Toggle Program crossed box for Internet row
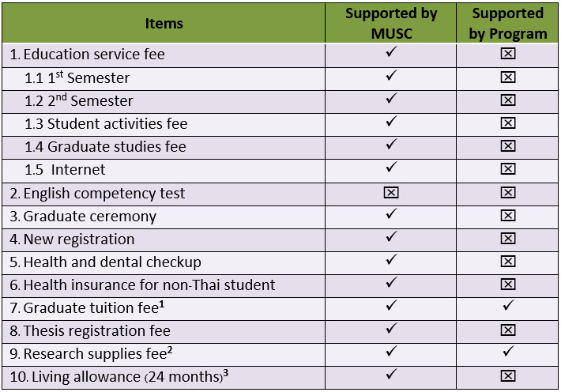This screenshot has width=561, height=392. point(508,170)
